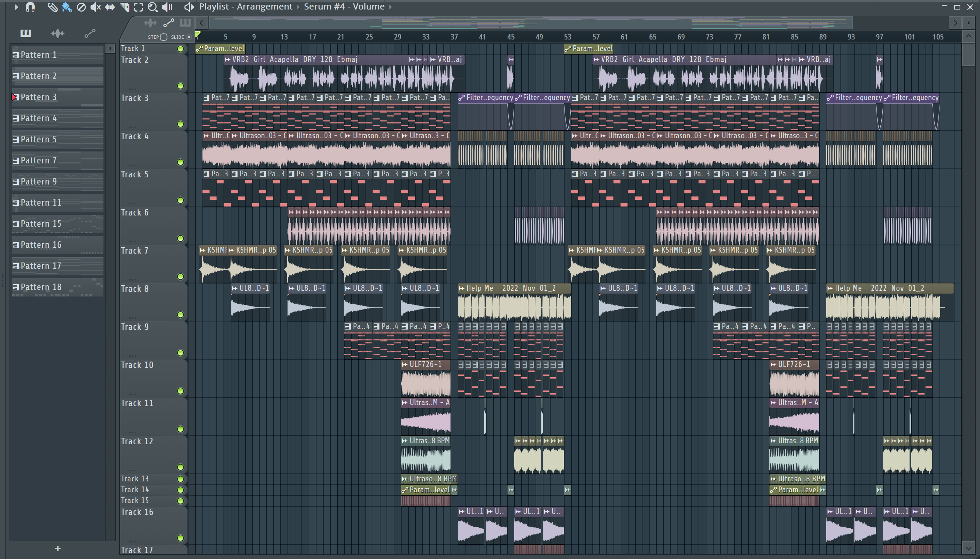The width and height of the screenshot is (980, 559).
Task: Mute Track 16 via its green light
Action: (180, 538)
